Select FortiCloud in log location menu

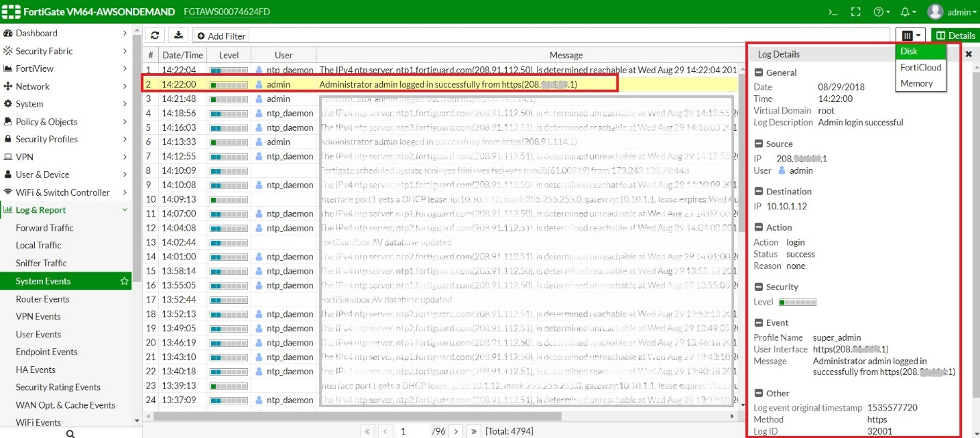[920, 67]
